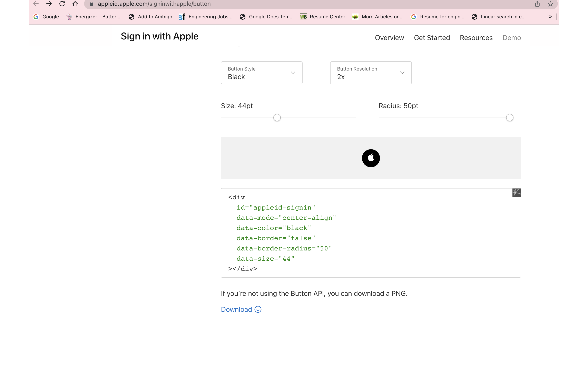Image resolution: width=588 pixels, height=368 pixels.
Task: Bookmark this page with the star icon
Action: point(550,4)
